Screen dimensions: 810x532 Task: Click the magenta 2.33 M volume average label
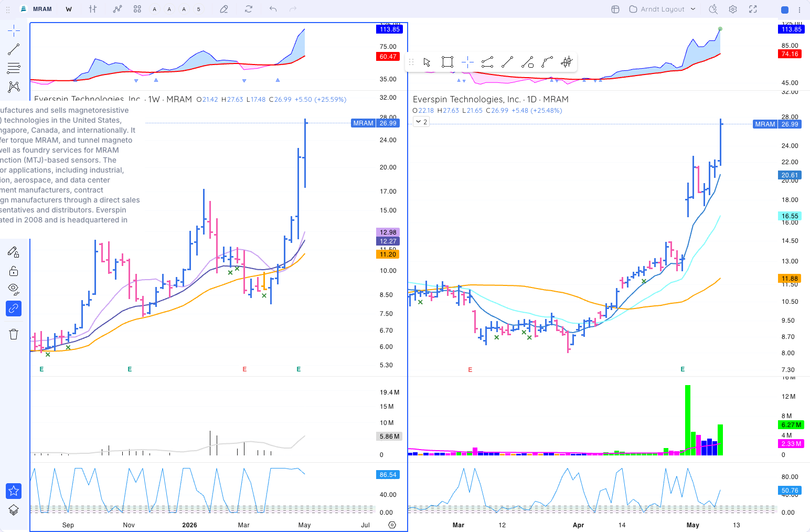pos(791,444)
